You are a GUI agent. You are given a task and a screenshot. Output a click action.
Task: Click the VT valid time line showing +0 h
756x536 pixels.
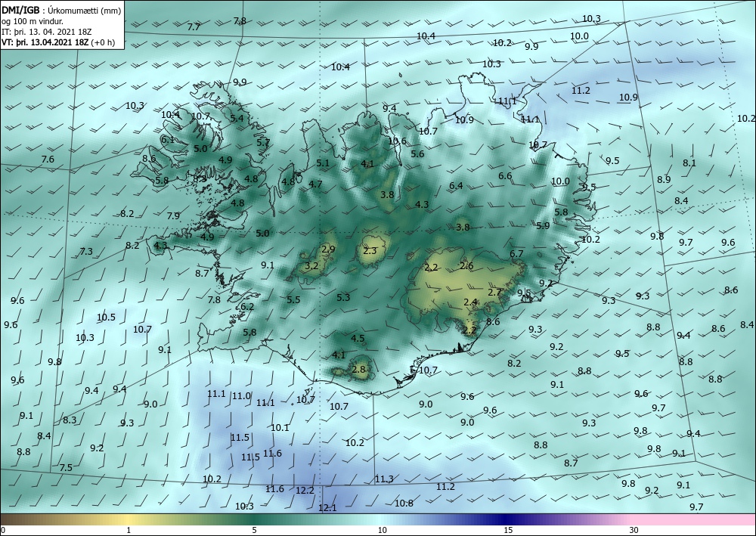pos(58,42)
